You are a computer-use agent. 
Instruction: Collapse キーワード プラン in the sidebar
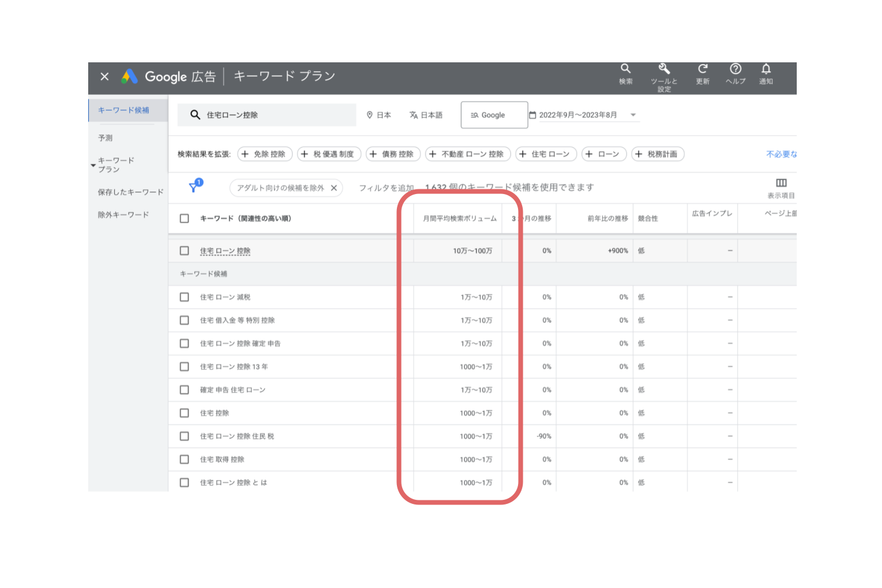[x=93, y=165]
